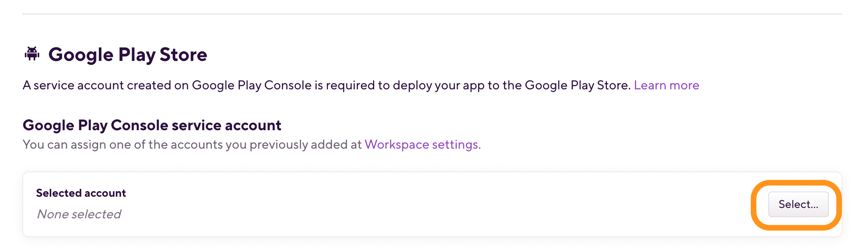Select the Android icon beside Google Play Store
This screenshot has height=250, width=868.
32,54
